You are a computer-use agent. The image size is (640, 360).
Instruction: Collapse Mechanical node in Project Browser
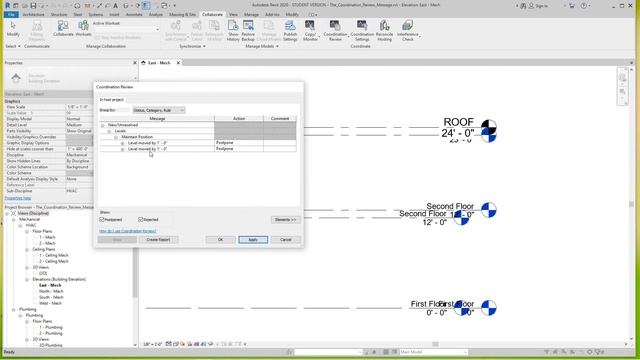(x=14, y=220)
